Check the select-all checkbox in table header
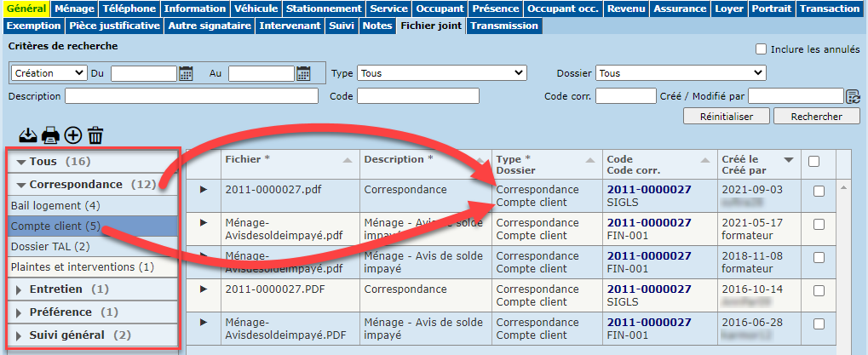 (x=813, y=160)
